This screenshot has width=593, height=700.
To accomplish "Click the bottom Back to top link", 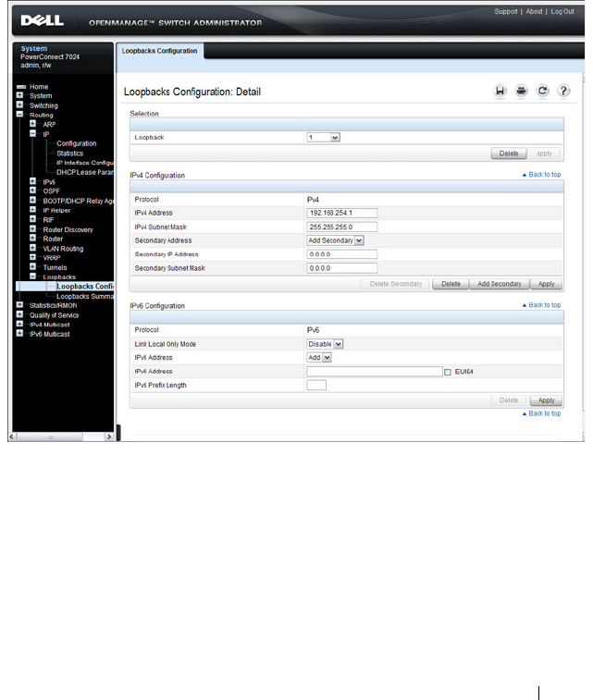I will [x=541, y=413].
